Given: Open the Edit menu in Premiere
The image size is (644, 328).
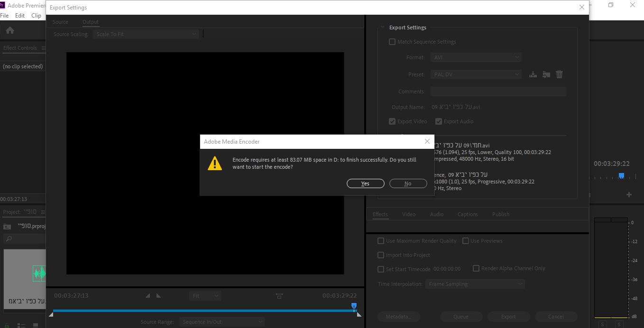Looking at the screenshot, I should pyautogui.click(x=20, y=16).
